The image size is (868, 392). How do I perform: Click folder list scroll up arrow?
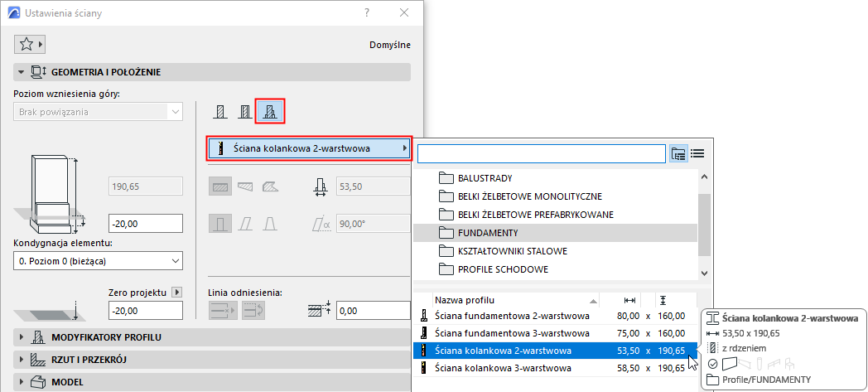tap(704, 177)
